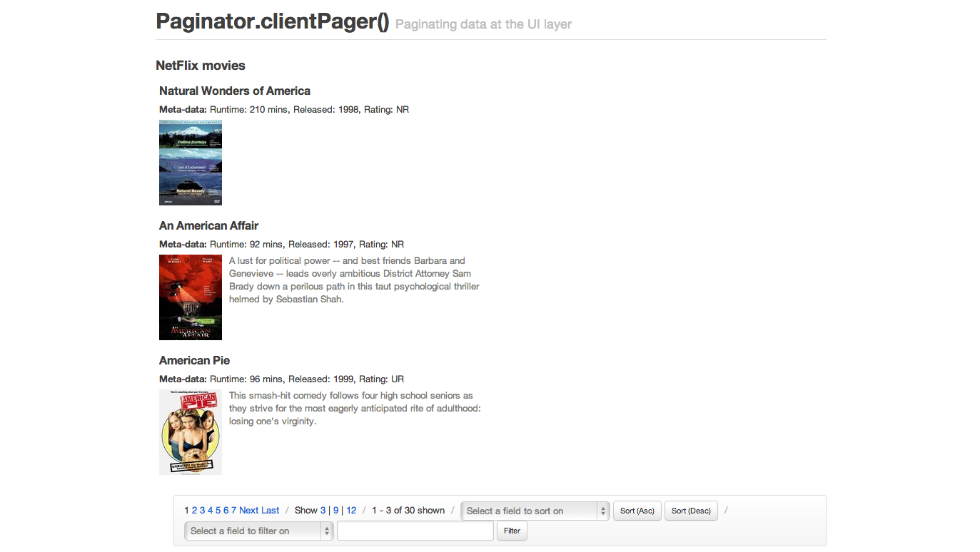
Task: Click the Filter button
Action: point(512,531)
